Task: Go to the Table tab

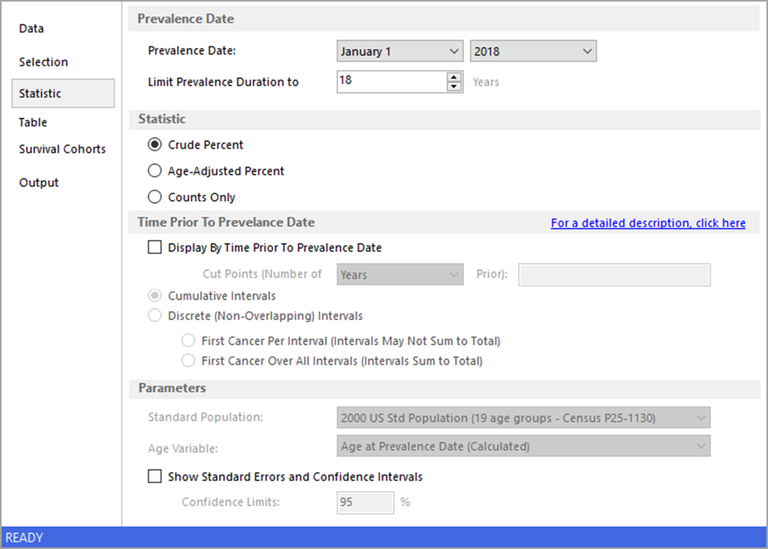Action: [33, 122]
